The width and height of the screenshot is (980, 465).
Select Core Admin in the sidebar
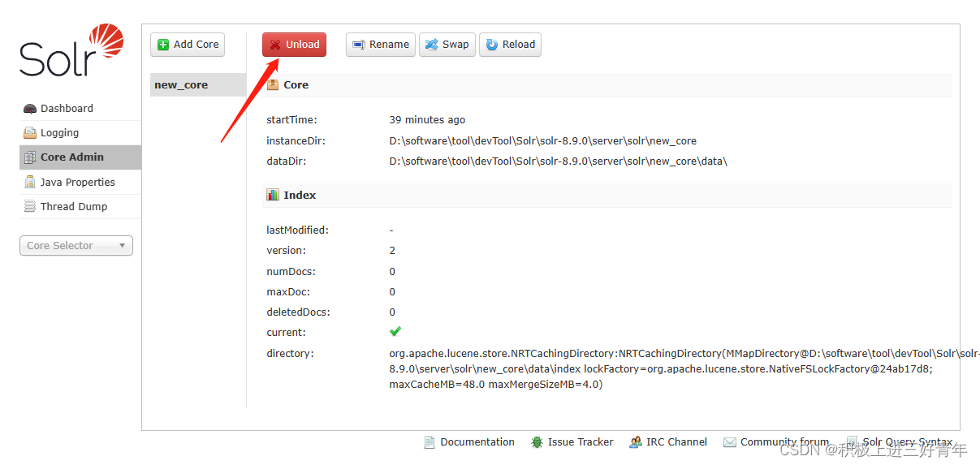pyautogui.click(x=80, y=157)
